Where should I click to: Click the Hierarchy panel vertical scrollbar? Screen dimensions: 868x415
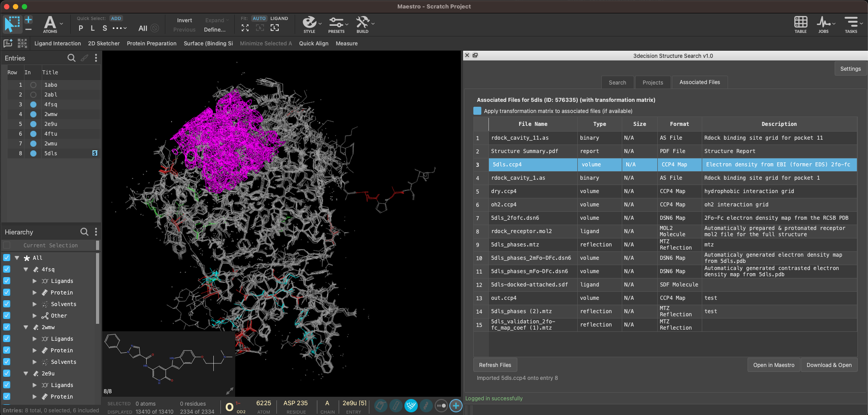[97, 288]
